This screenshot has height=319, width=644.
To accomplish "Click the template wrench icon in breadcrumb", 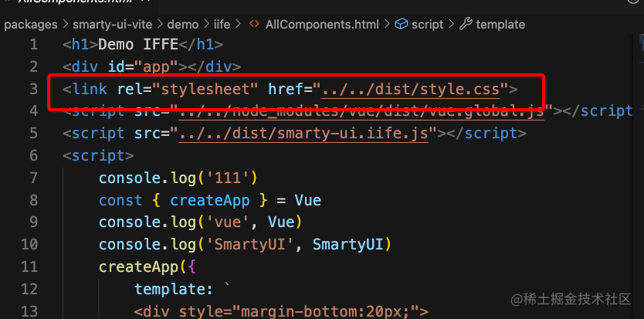I will point(466,25).
